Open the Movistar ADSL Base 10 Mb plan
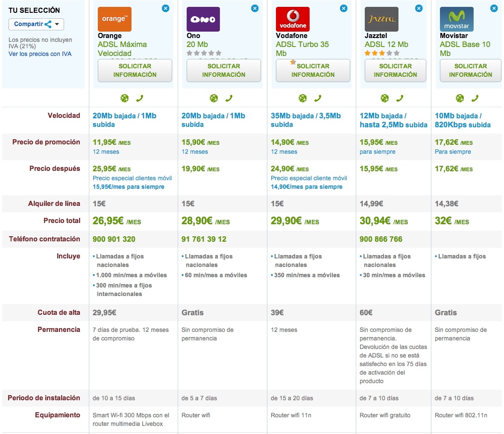This screenshot has width=504, height=434. [x=465, y=49]
